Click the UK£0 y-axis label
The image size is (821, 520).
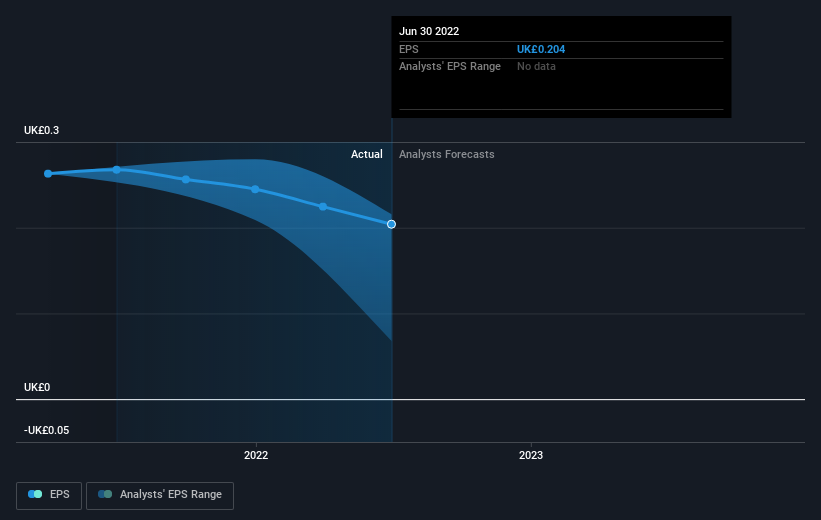tap(37, 388)
